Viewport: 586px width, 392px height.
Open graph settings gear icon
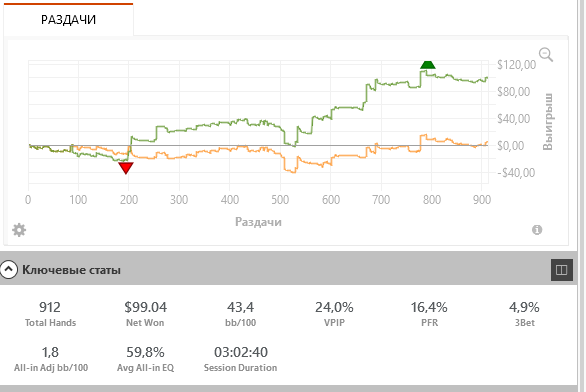pos(19,230)
